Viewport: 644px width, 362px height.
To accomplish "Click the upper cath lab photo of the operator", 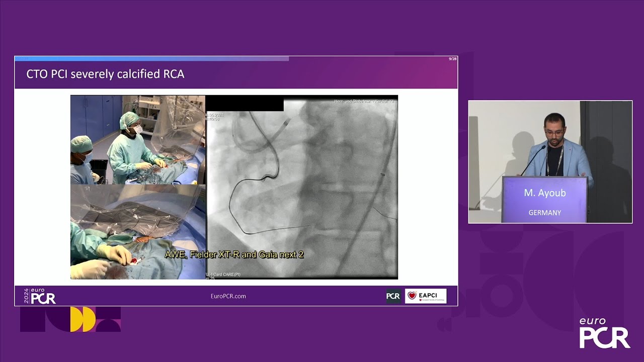I will pyautogui.click(x=138, y=140).
